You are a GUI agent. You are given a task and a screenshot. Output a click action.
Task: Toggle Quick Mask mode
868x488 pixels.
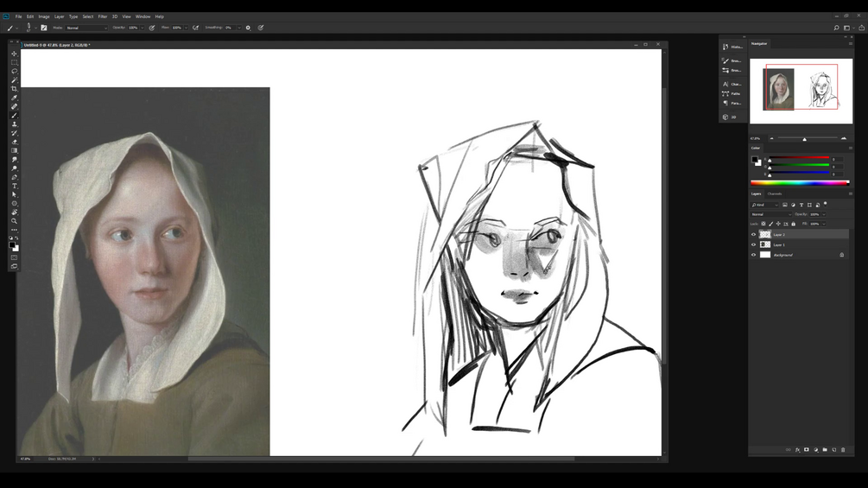[x=15, y=257]
